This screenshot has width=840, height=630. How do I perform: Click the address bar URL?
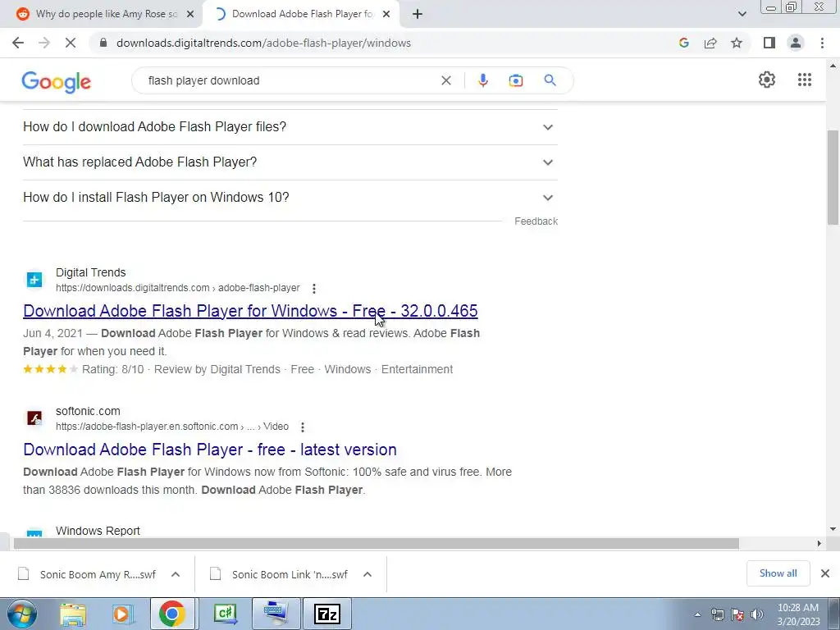tap(263, 43)
